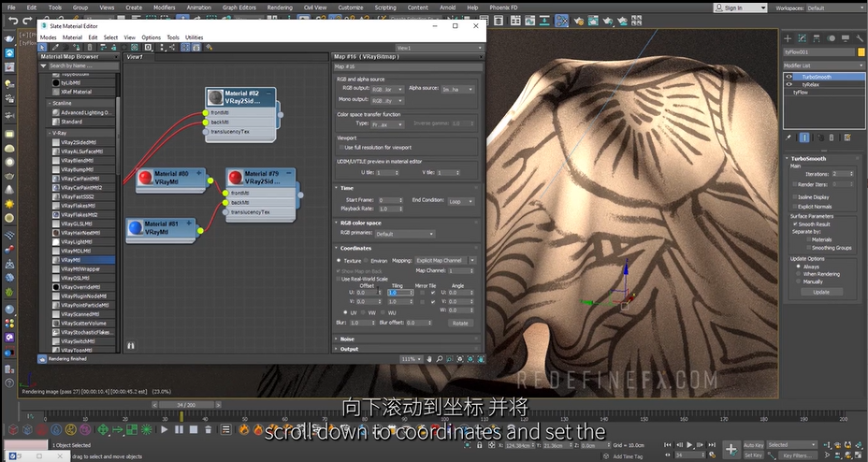
Task: Click the binoculars icon below node view
Action: tap(131, 345)
